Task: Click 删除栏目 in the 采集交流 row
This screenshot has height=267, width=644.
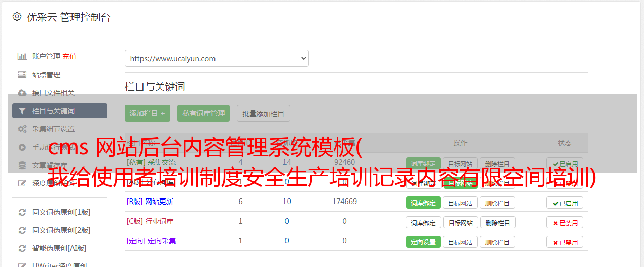Action: [497, 163]
